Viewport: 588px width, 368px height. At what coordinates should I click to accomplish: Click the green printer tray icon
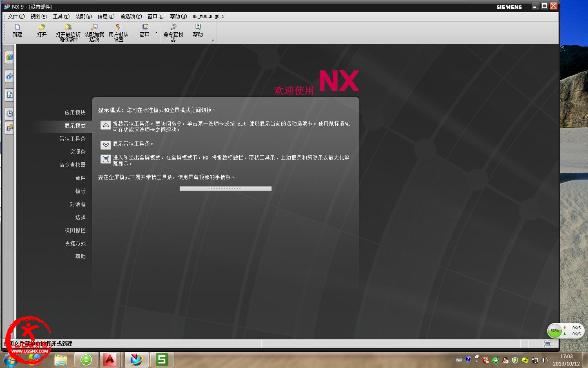[496, 360]
